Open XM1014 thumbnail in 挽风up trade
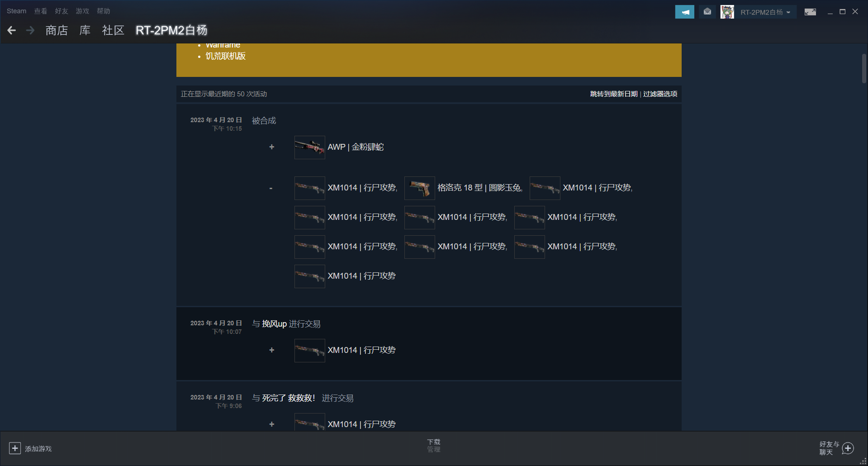The width and height of the screenshot is (868, 466). click(310, 351)
